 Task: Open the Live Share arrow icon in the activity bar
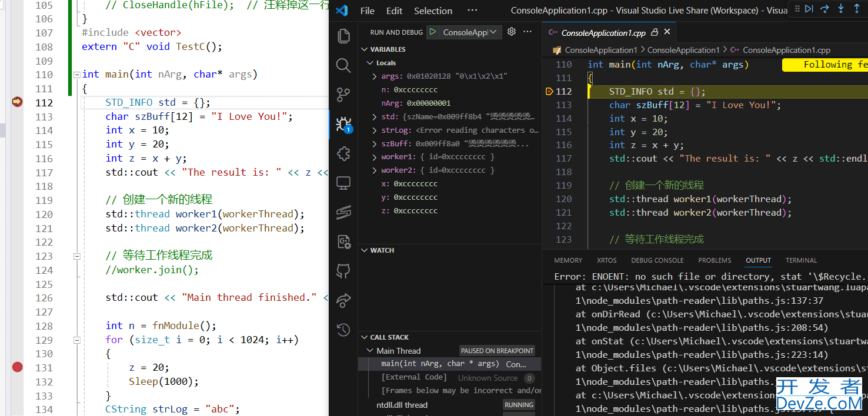pos(343,300)
